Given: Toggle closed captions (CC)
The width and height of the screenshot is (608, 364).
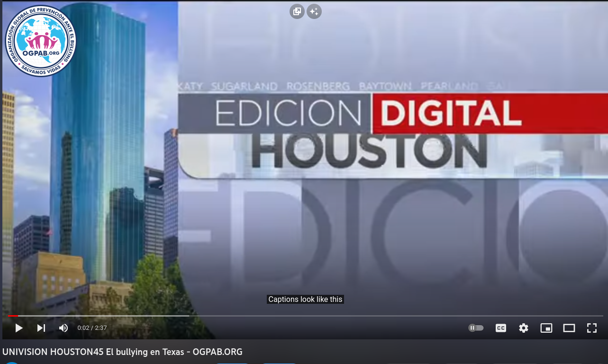Looking at the screenshot, I should [501, 328].
